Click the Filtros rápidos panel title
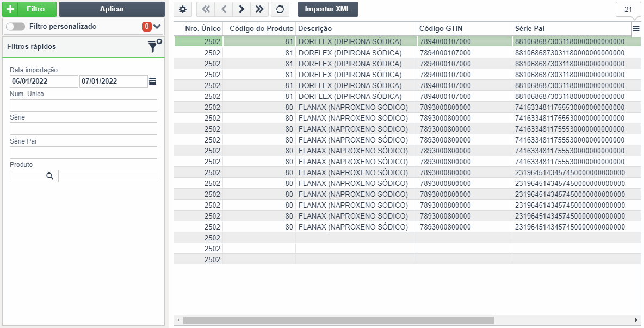This screenshot has width=644, height=328. pos(32,46)
